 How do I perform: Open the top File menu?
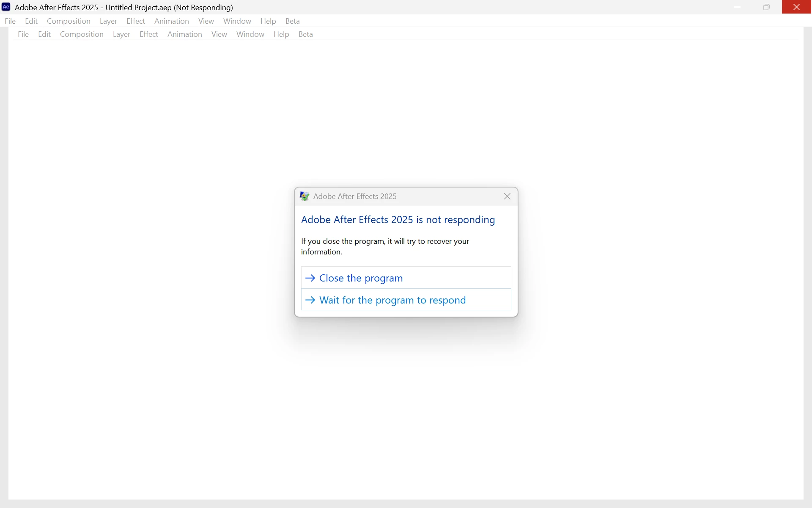coord(10,21)
